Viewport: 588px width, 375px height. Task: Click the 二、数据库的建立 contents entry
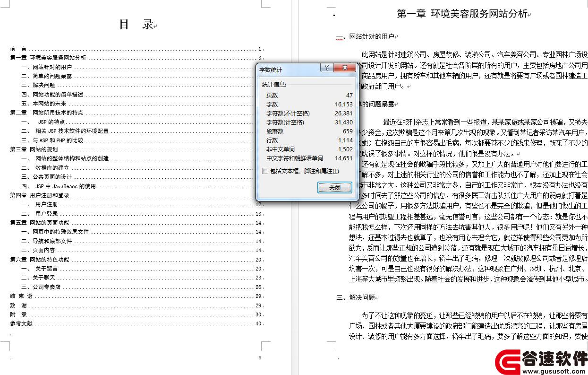click(x=141, y=168)
